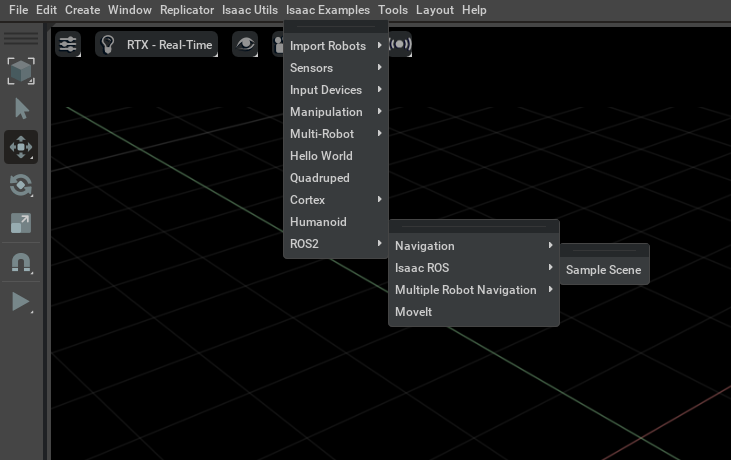Viewport: 731px width, 460px height.
Task: Click the sensor streaming icon in viewport toolbar
Action: (400, 44)
